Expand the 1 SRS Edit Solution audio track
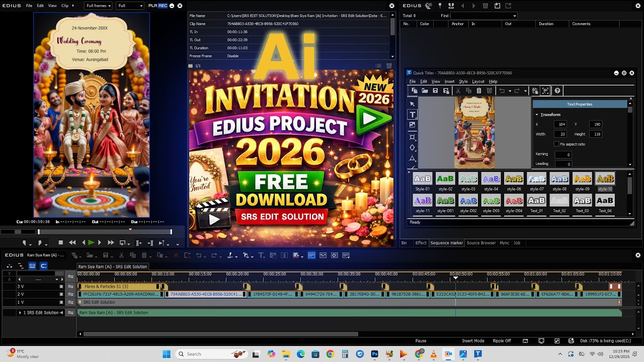This screenshot has height=362, width=644. tap(20, 313)
